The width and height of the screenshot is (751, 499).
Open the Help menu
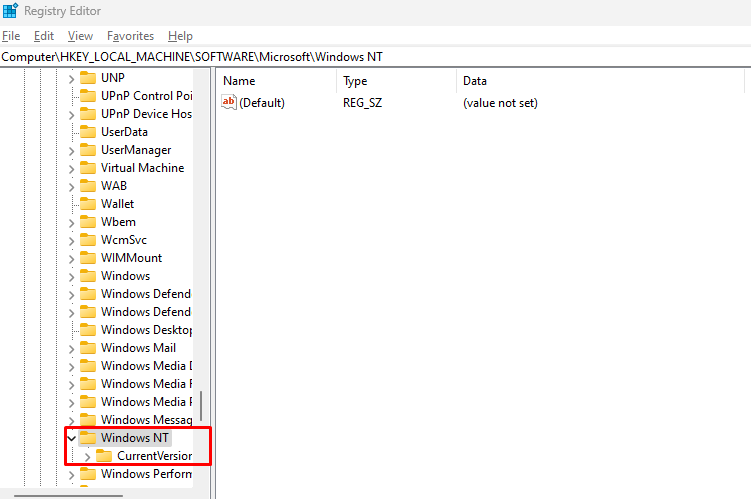[180, 36]
